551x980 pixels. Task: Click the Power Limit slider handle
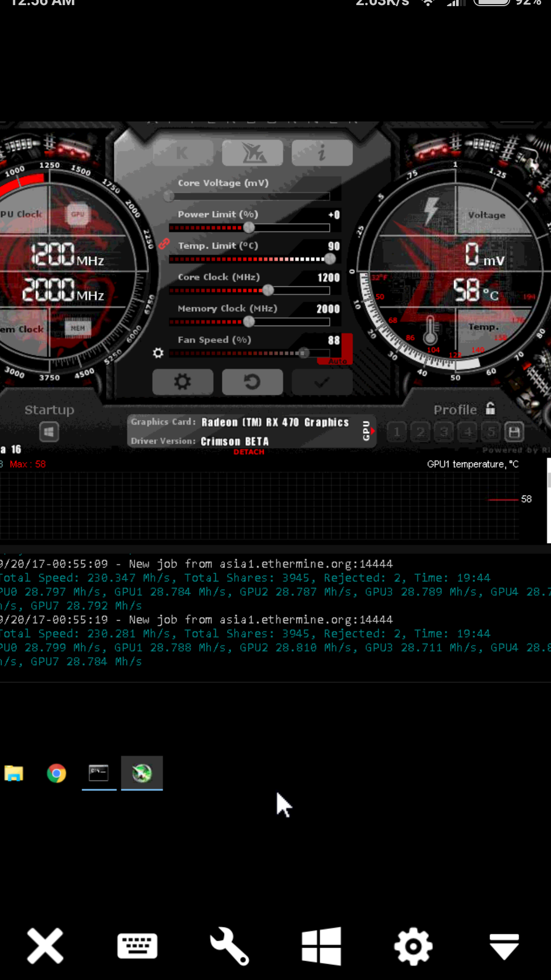coord(249,227)
